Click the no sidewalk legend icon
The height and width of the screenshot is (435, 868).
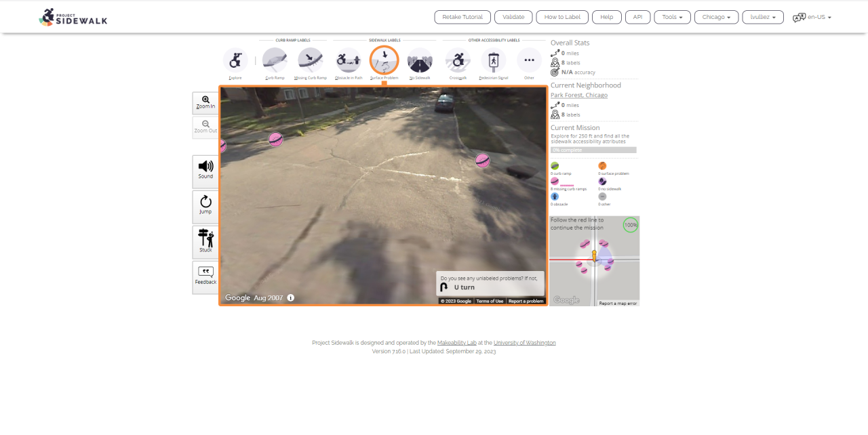[x=602, y=182]
